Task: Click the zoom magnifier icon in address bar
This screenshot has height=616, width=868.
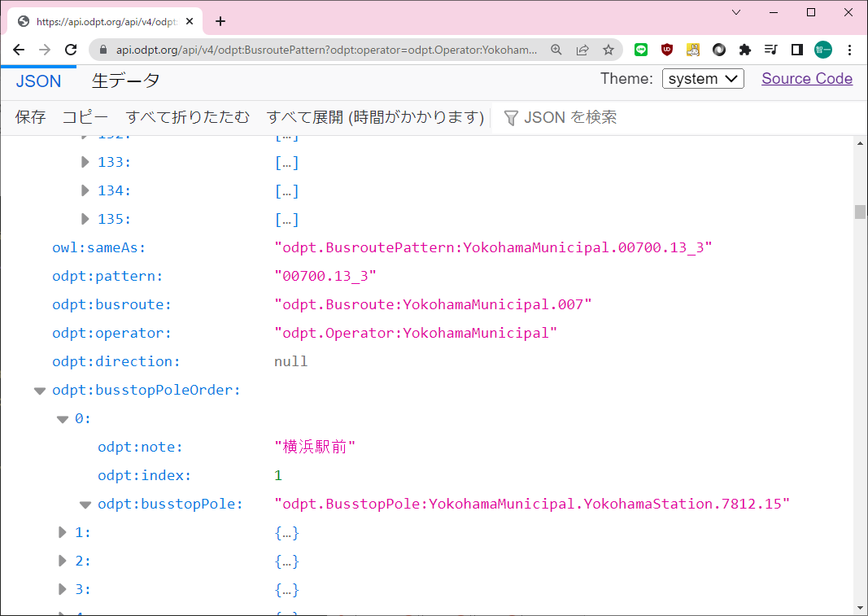Action: click(x=556, y=50)
